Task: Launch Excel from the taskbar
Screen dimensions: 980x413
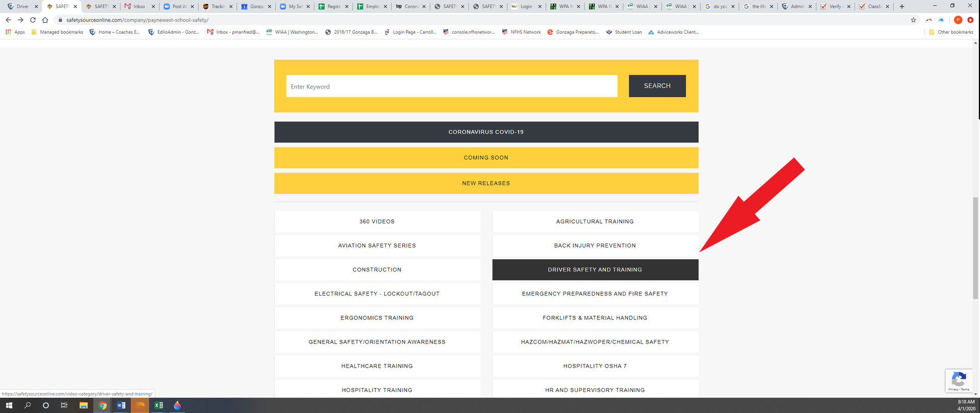Action: [x=158, y=405]
